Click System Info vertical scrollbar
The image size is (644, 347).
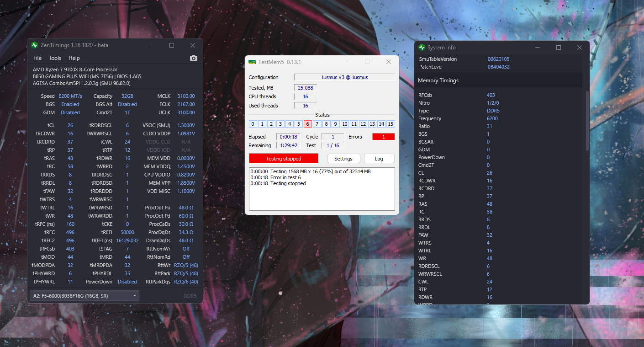(587, 121)
